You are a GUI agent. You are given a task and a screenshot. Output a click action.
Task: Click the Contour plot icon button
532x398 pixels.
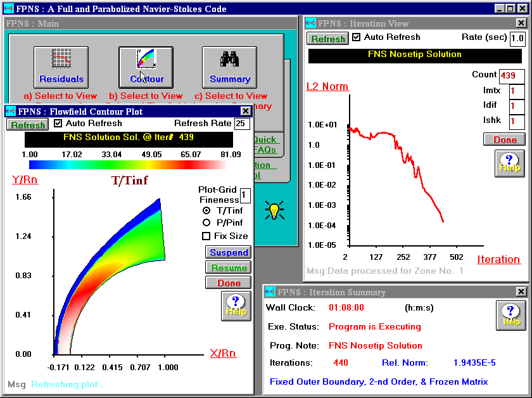146,67
